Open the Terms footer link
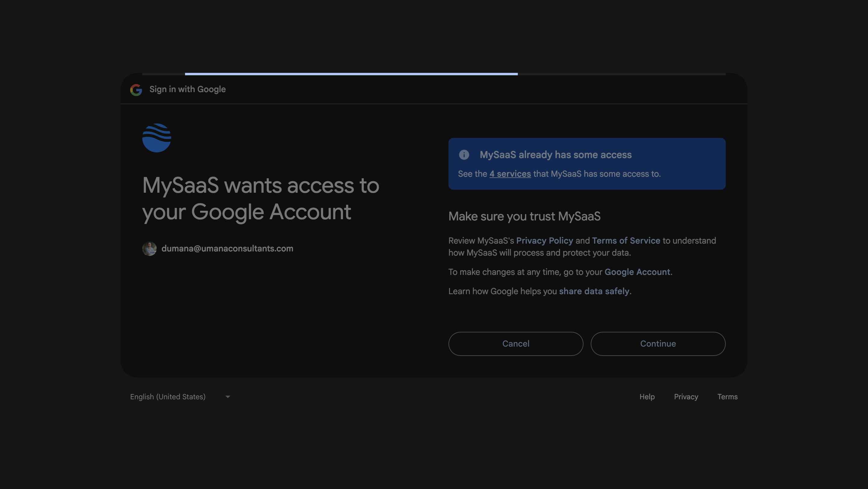868x489 pixels. 728,397
